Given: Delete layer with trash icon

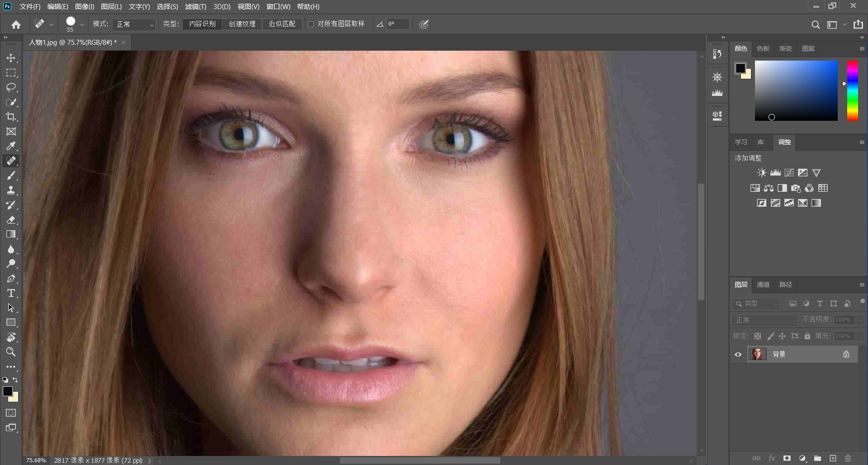Looking at the screenshot, I should coord(848,458).
